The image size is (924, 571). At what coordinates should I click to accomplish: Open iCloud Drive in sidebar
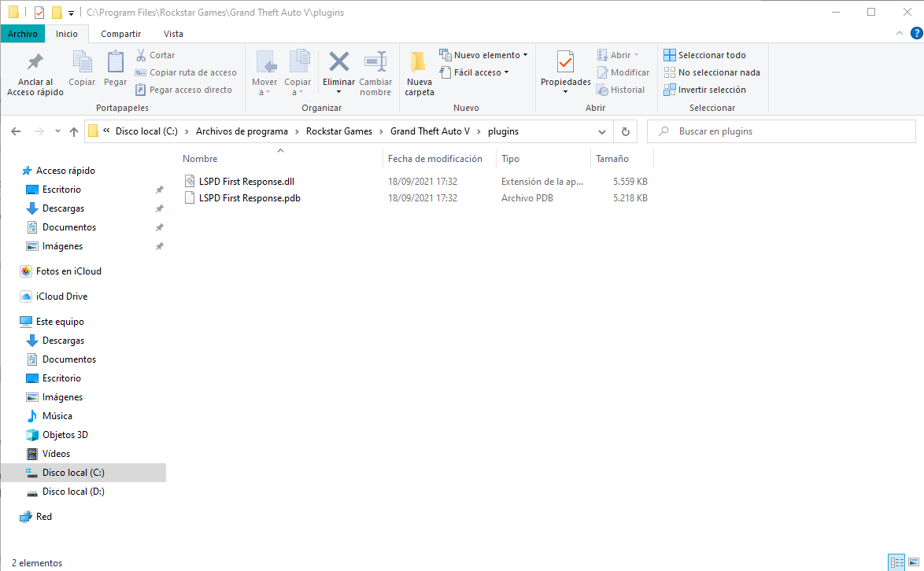(x=61, y=297)
